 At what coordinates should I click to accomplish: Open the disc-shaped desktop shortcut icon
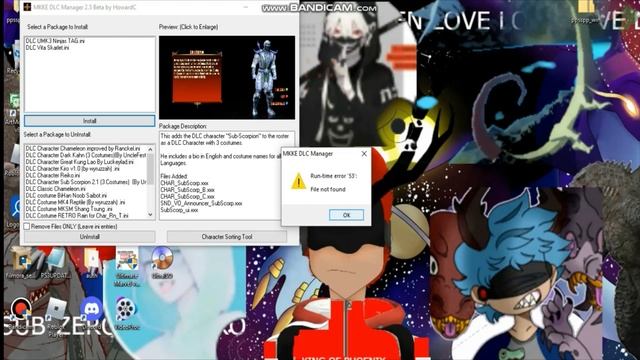[162, 263]
